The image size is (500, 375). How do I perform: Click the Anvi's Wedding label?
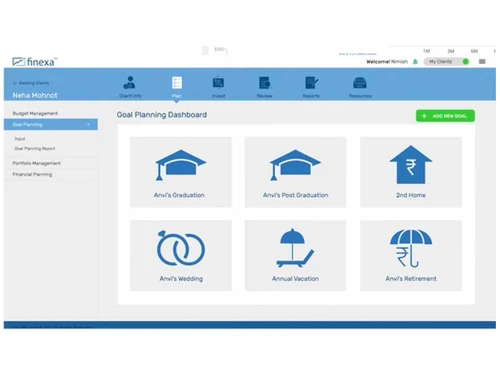[x=181, y=279]
